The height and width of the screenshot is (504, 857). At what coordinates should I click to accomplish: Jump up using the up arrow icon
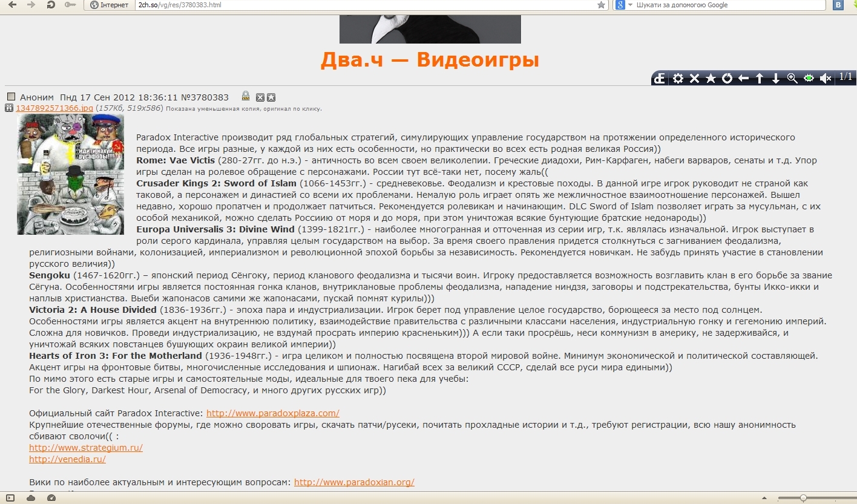(760, 79)
